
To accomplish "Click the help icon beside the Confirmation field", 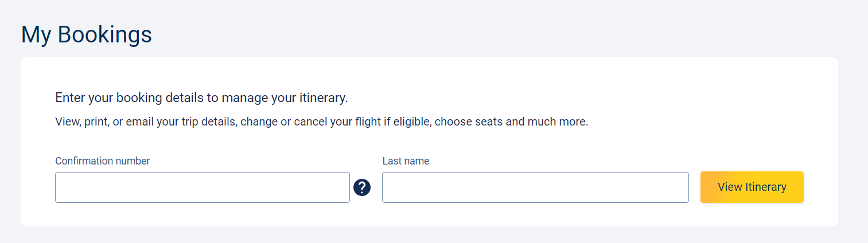I will (362, 187).
